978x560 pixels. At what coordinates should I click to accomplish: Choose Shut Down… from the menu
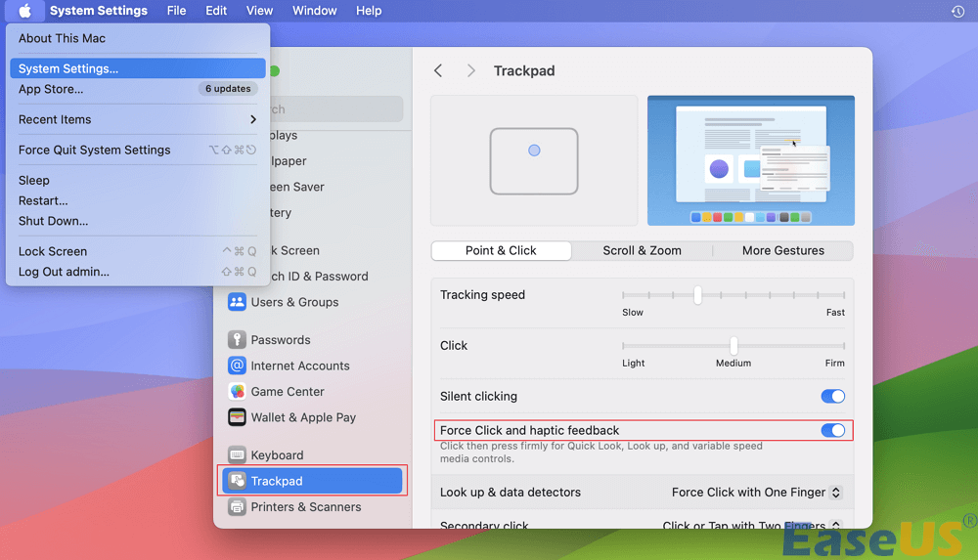[x=138, y=221]
